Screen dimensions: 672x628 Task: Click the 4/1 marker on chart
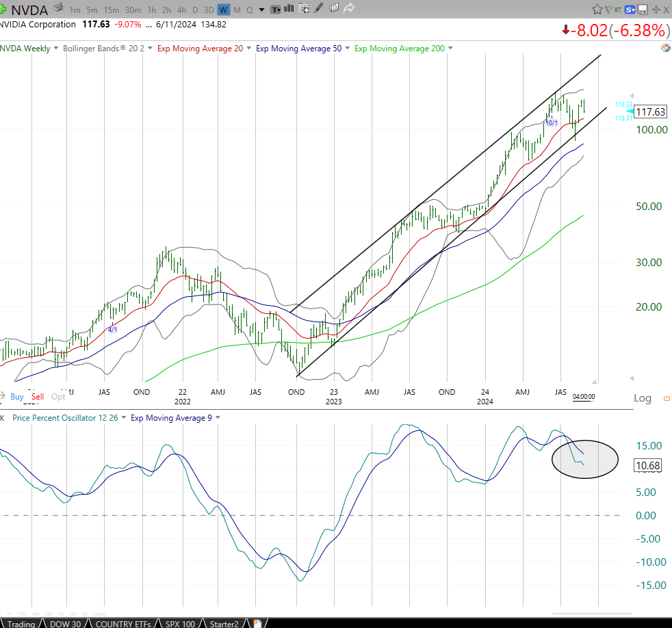click(x=112, y=330)
